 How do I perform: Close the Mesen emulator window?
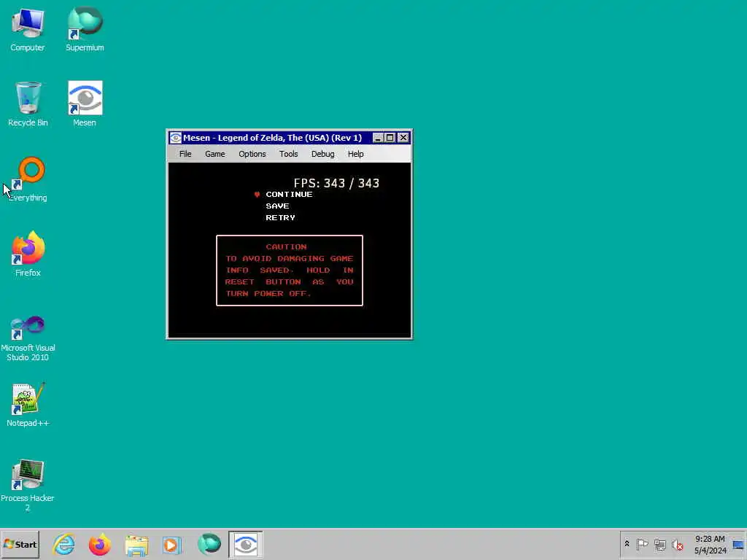403,138
